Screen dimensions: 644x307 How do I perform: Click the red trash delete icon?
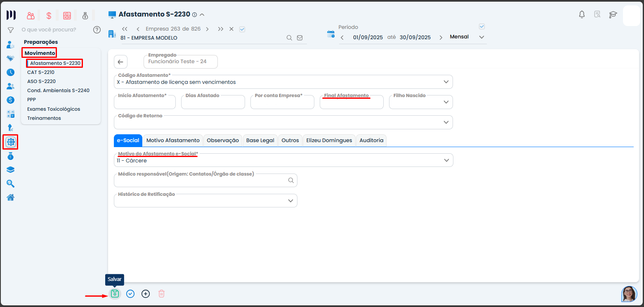(162, 294)
